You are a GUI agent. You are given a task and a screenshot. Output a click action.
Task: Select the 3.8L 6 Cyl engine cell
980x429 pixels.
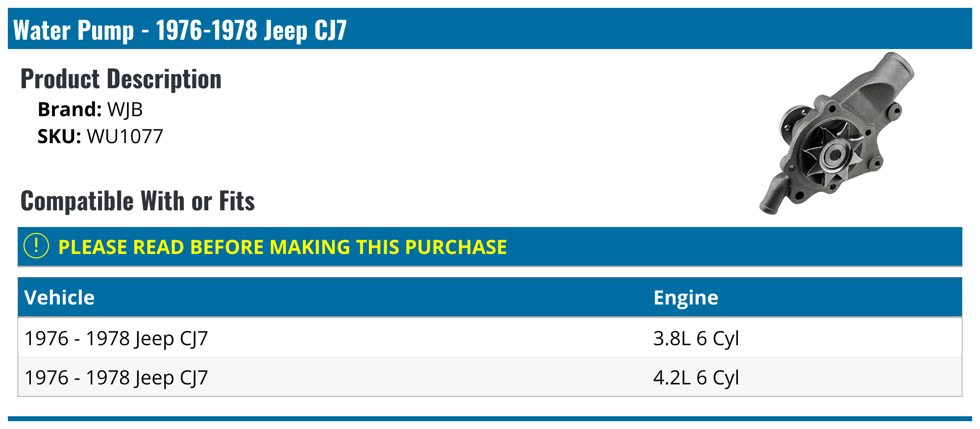pos(696,338)
